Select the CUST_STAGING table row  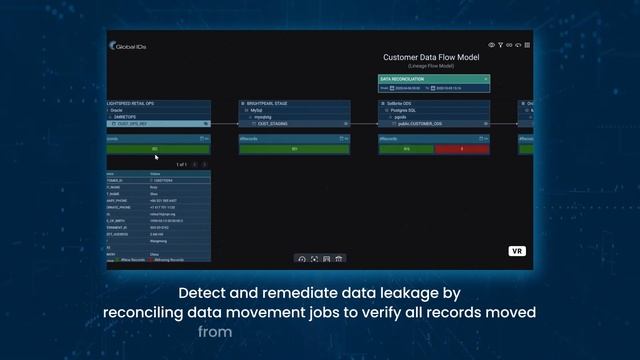tap(294, 124)
